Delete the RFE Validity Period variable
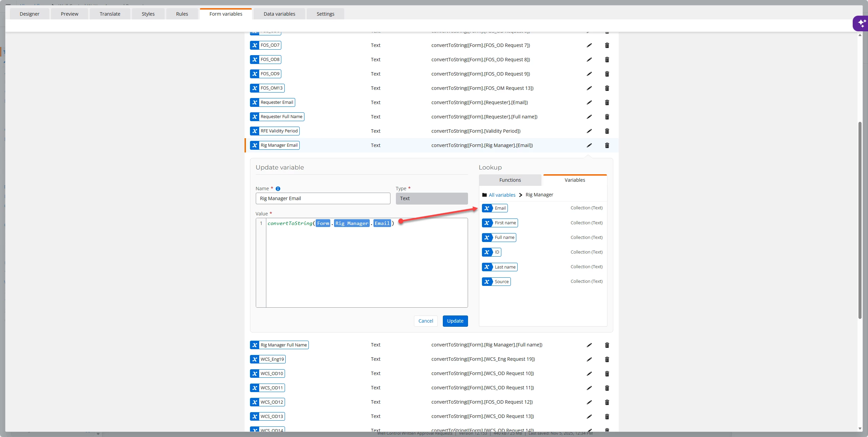 (607, 131)
